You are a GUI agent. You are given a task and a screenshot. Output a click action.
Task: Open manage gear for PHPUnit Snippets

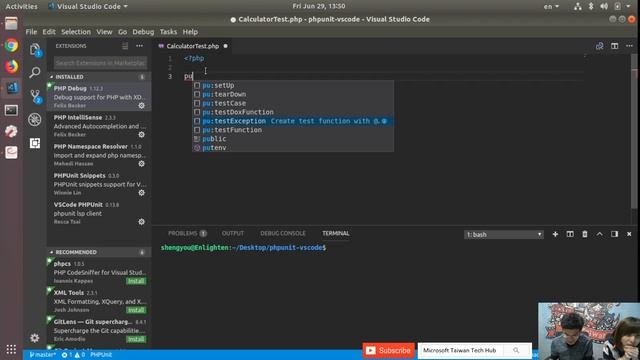142,192
